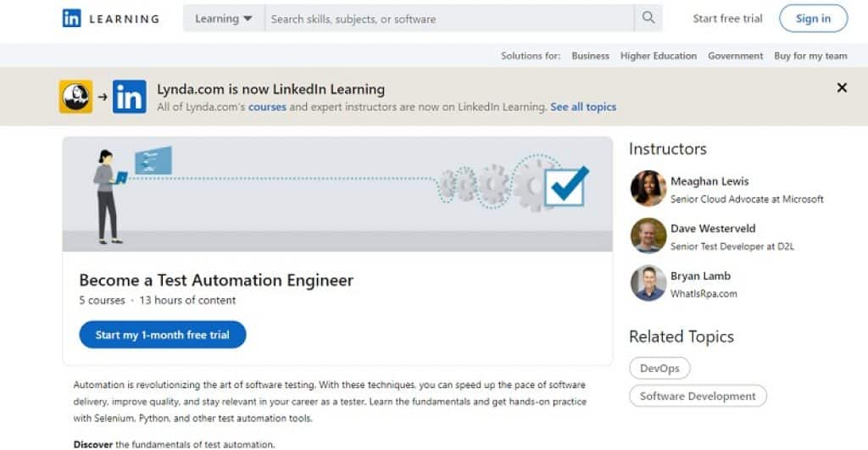Screen dimensions: 868x450
Task: Click 'WhatIsRpa.com' text
Action: click(704, 294)
